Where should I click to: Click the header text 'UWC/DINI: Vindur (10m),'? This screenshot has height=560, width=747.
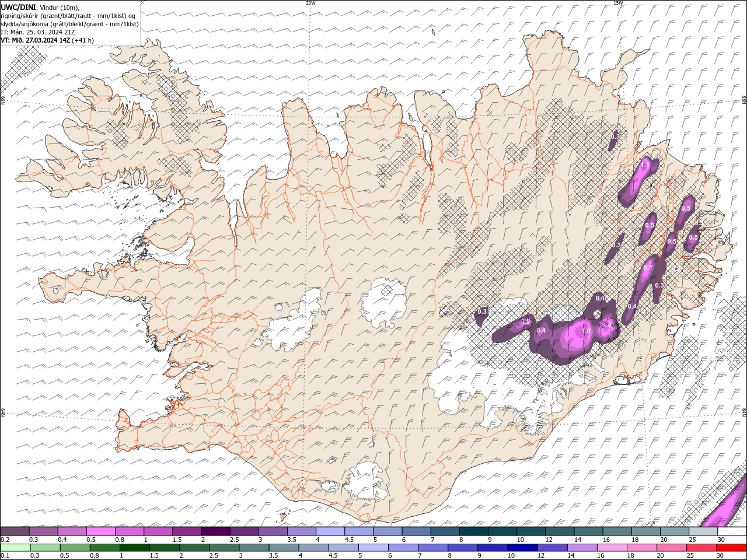[40, 7]
